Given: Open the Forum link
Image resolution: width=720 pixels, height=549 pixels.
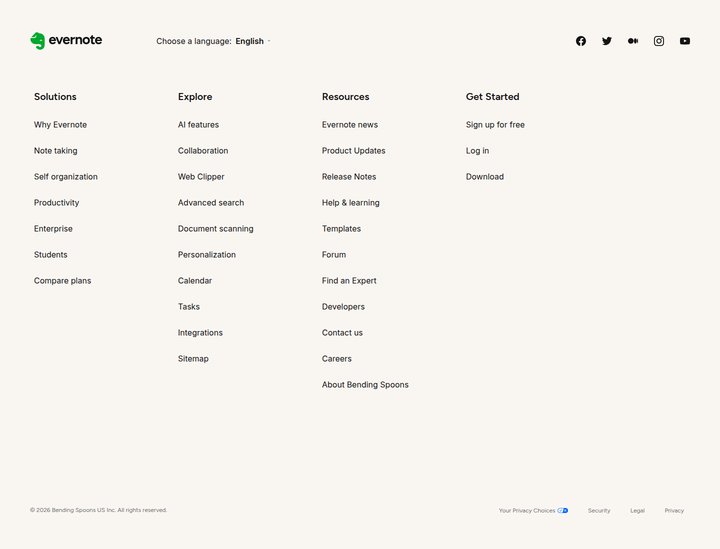Looking at the screenshot, I should (x=334, y=255).
